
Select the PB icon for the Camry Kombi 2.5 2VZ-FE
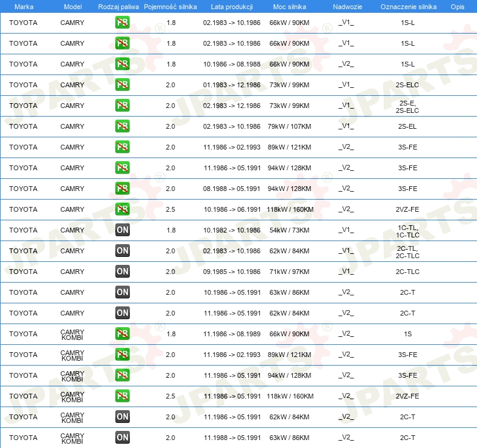[x=123, y=396]
